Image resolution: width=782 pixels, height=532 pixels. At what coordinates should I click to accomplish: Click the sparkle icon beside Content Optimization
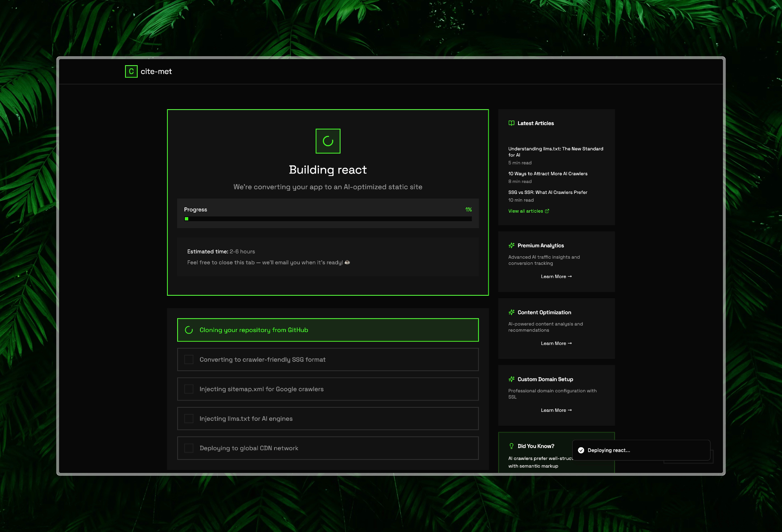(x=512, y=312)
